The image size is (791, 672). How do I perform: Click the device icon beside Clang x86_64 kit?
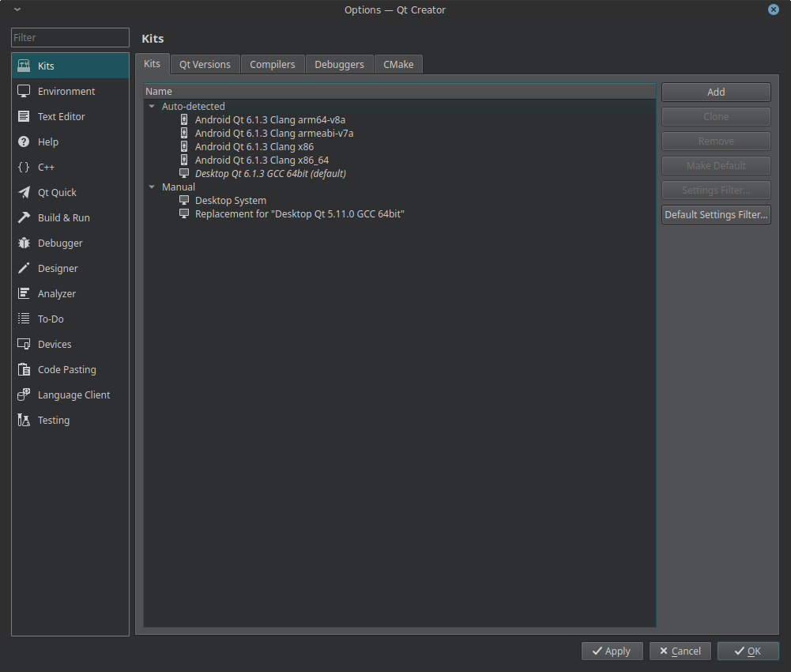[184, 160]
